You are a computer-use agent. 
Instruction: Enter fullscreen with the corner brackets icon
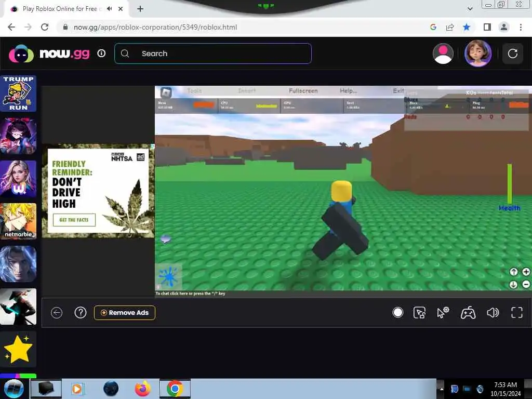pos(517,312)
